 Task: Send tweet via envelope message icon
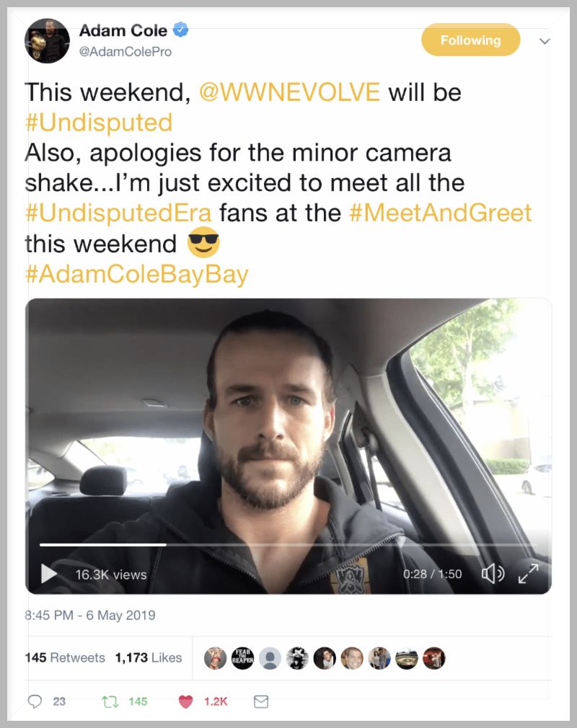pos(261,701)
